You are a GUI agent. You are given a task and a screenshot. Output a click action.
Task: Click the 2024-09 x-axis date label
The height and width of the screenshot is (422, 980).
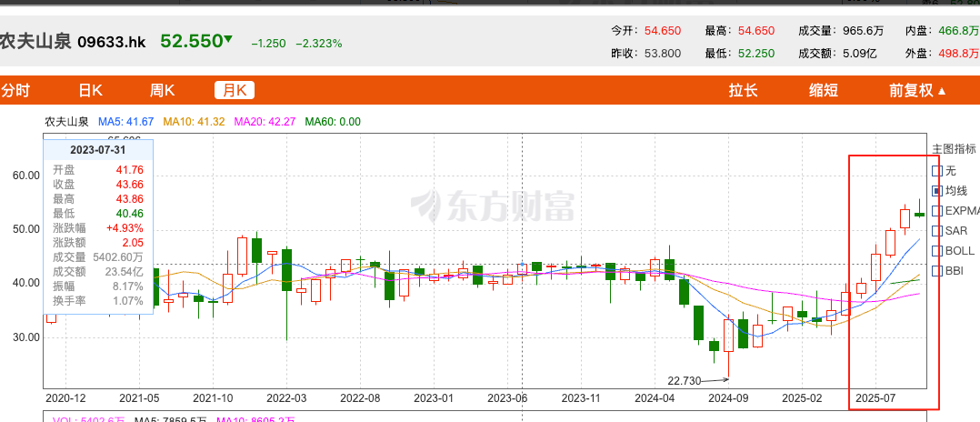(x=727, y=397)
